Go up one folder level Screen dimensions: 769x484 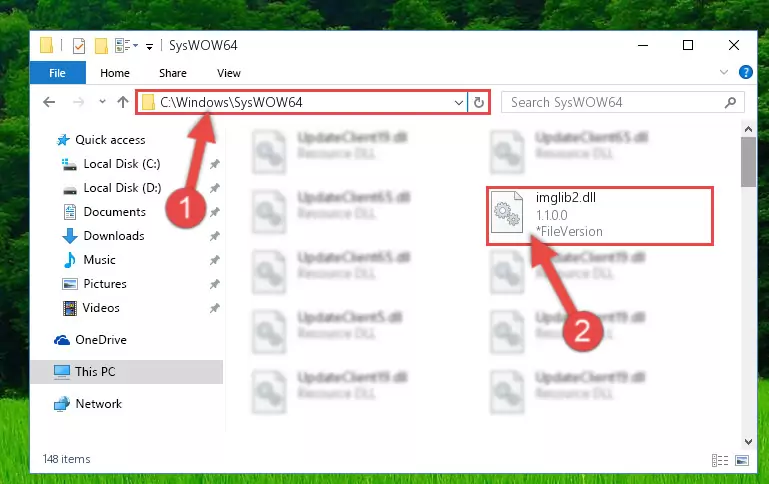coord(123,102)
